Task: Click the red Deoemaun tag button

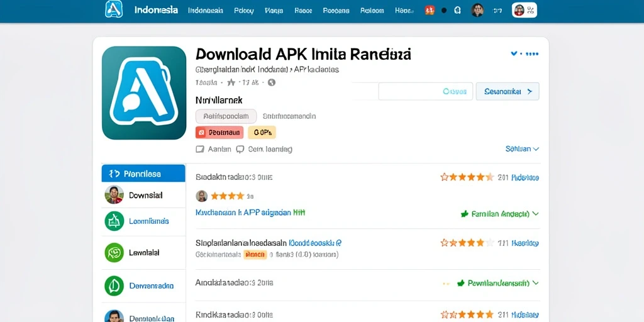Action: point(219,133)
